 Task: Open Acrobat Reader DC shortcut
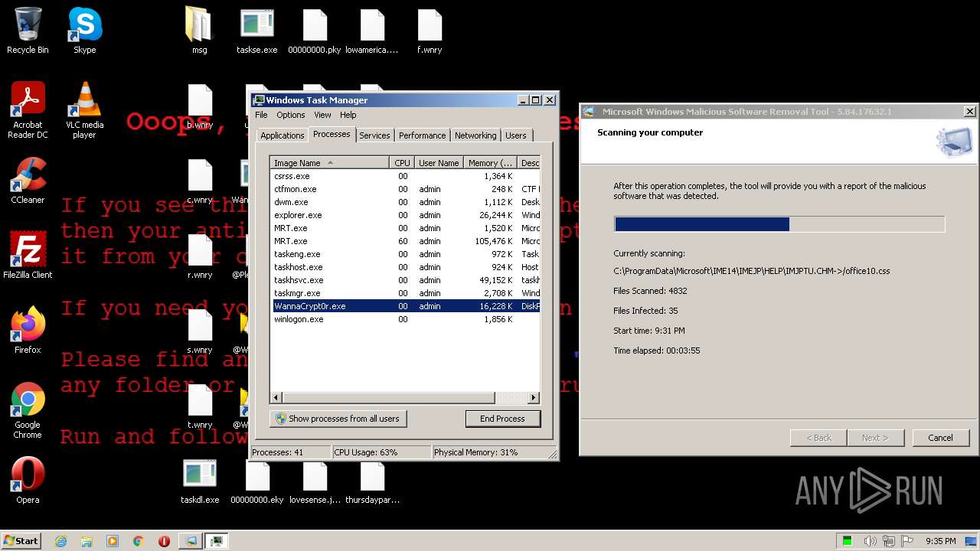point(28,110)
